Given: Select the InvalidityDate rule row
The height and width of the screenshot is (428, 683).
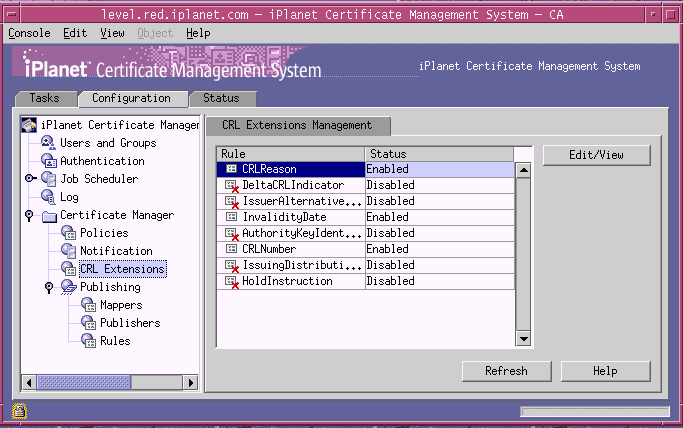Looking at the screenshot, I should pos(365,217).
